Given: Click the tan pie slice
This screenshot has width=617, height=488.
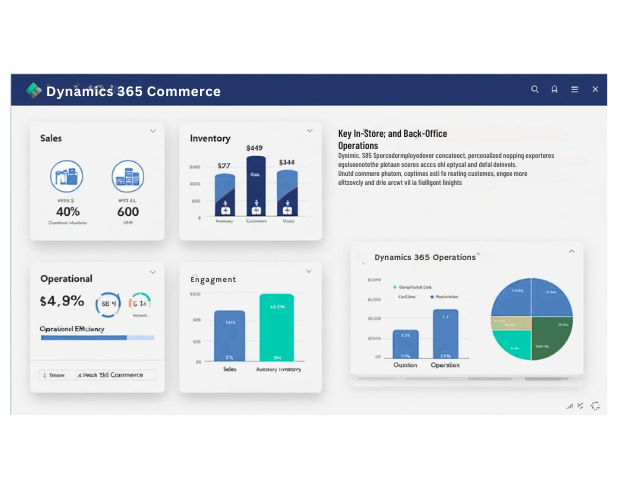Looking at the screenshot, I should pos(511,323).
